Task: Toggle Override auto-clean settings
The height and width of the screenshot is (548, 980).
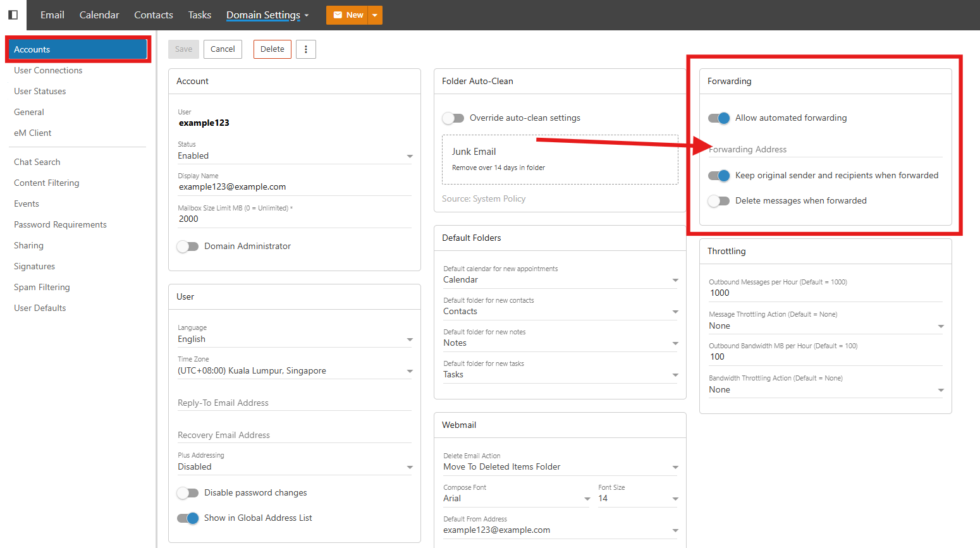Action: pos(453,118)
